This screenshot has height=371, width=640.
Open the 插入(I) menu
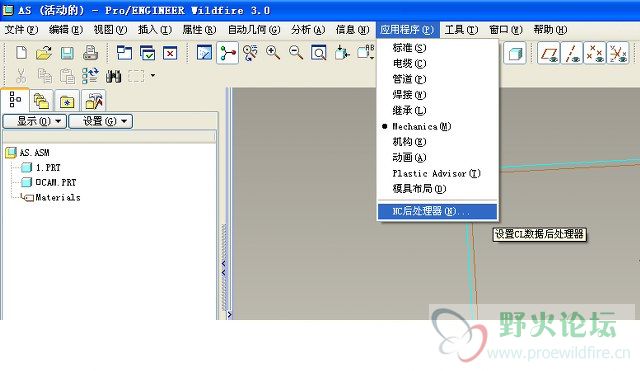(155, 30)
